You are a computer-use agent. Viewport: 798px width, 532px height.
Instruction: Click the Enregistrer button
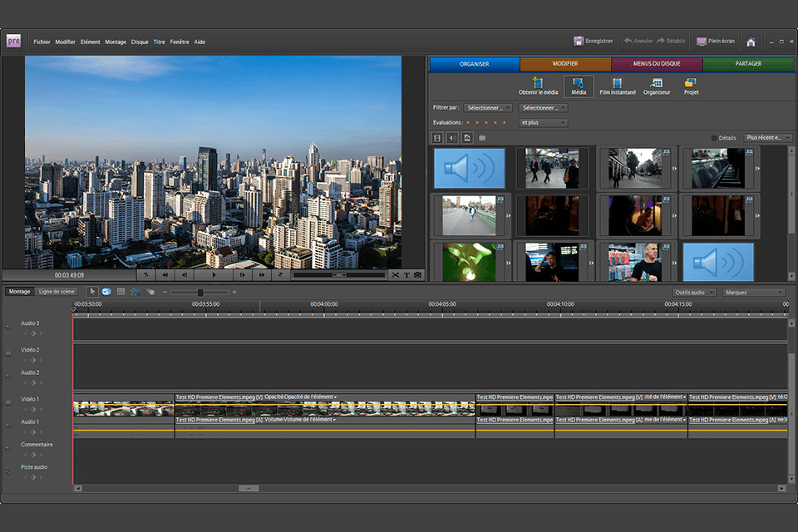pos(594,41)
